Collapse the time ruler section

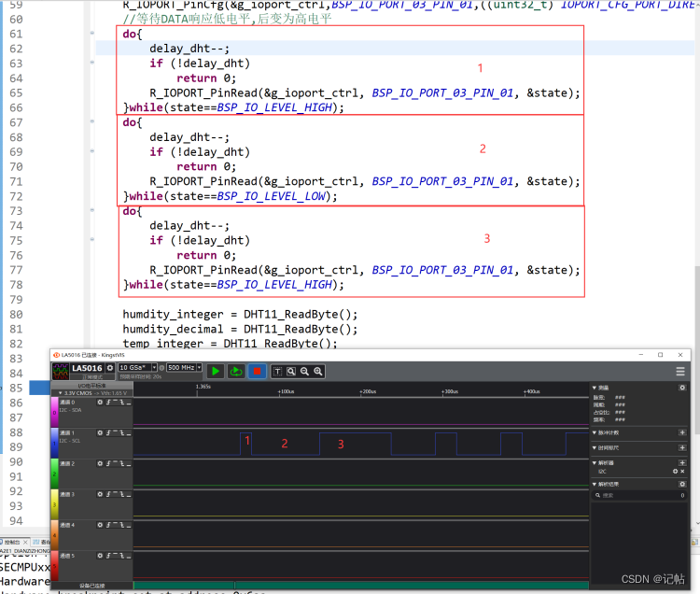click(595, 447)
